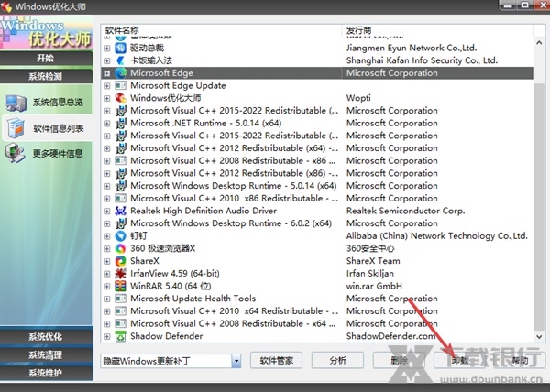The height and width of the screenshot is (392, 550).
Task: Click publisher ShareX Team
Action: [373, 261]
